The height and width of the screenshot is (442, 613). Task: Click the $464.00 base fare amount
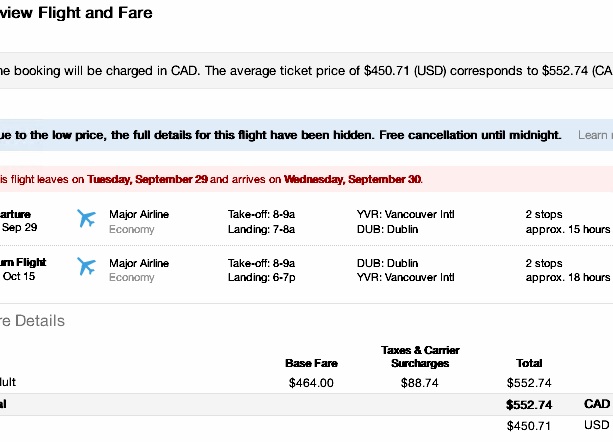click(311, 383)
